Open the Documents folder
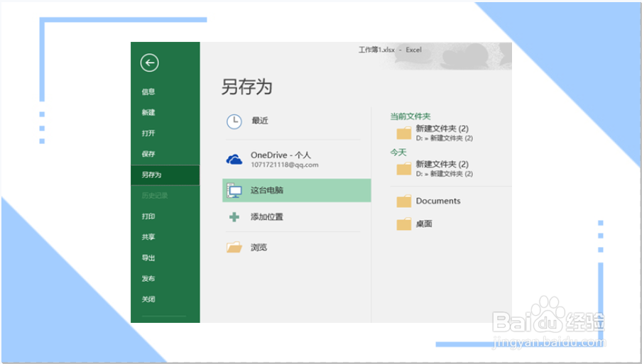This screenshot has height=364, width=642. [x=438, y=201]
